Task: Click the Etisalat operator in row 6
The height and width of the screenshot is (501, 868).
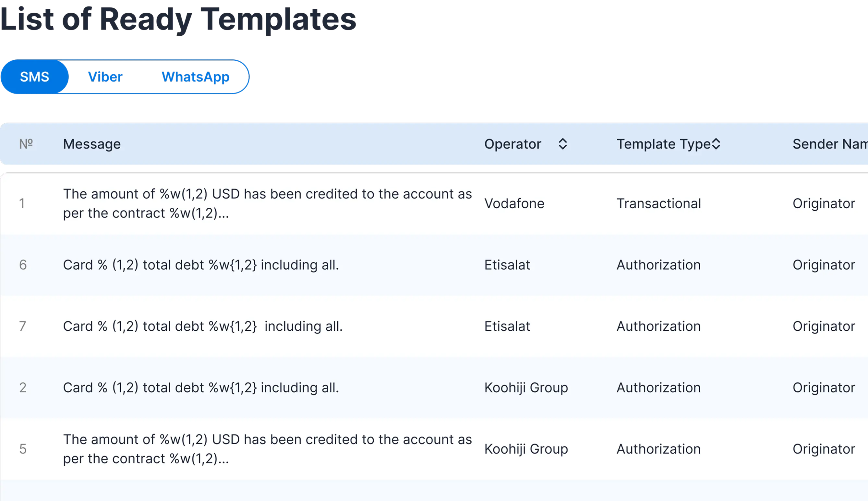Action: pyautogui.click(x=507, y=265)
